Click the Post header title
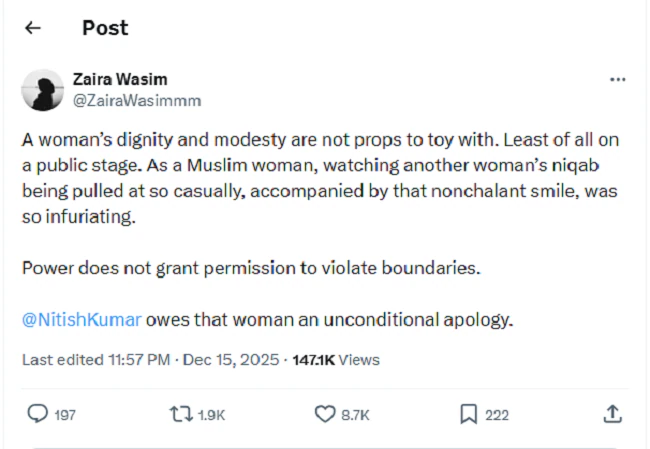The height and width of the screenshot is (449, 650). tap(105, 28)
